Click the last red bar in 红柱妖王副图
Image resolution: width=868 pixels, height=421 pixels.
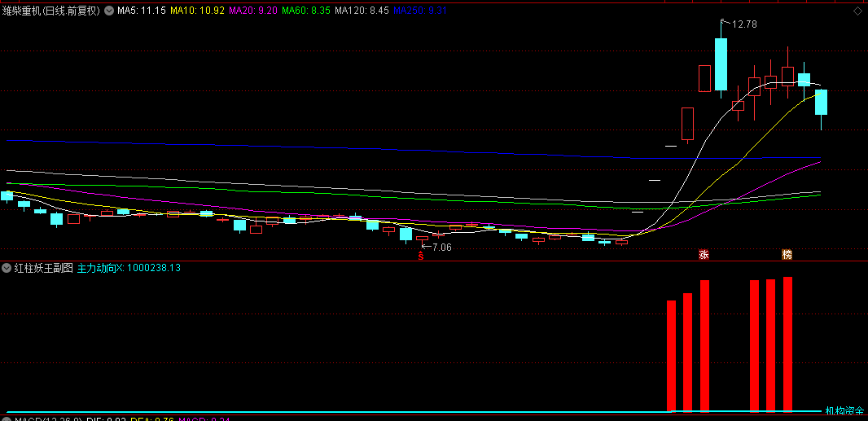coord(787,344)
